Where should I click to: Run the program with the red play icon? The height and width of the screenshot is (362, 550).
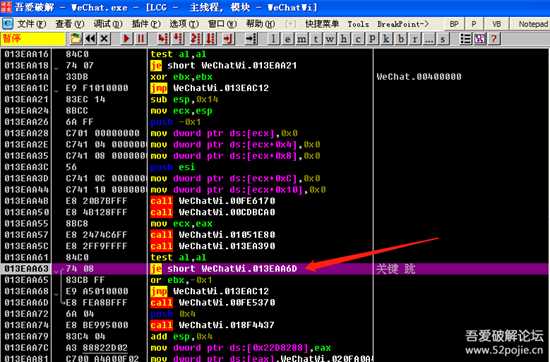point(126,39)
